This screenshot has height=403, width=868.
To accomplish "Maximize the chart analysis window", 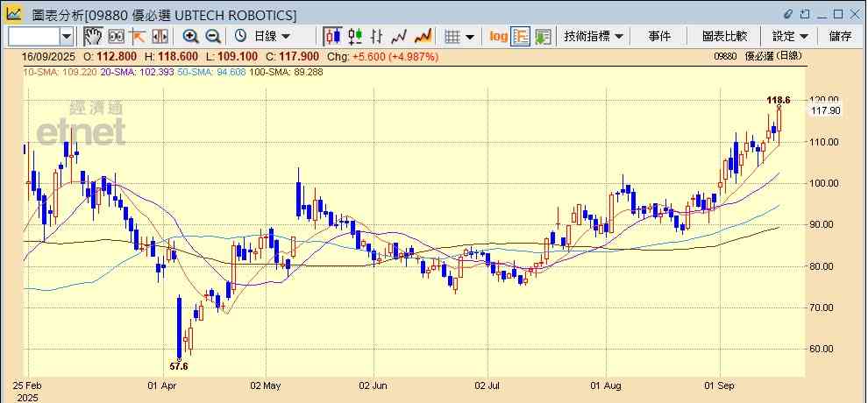I will click(838, 14).
